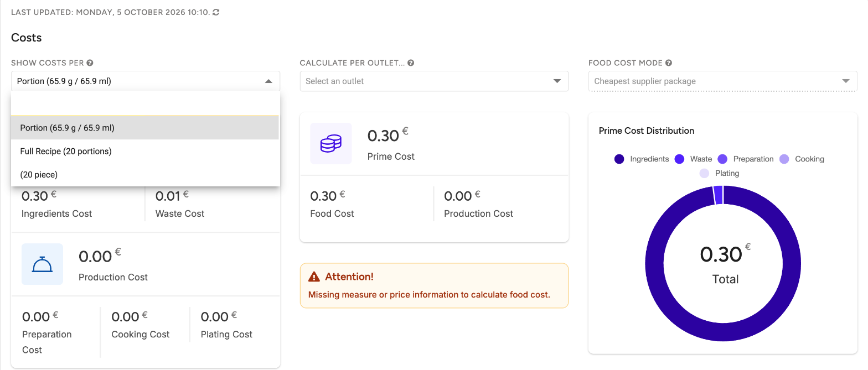Click the Costs section heading
868x370 pixels.
tap(27, 38)
